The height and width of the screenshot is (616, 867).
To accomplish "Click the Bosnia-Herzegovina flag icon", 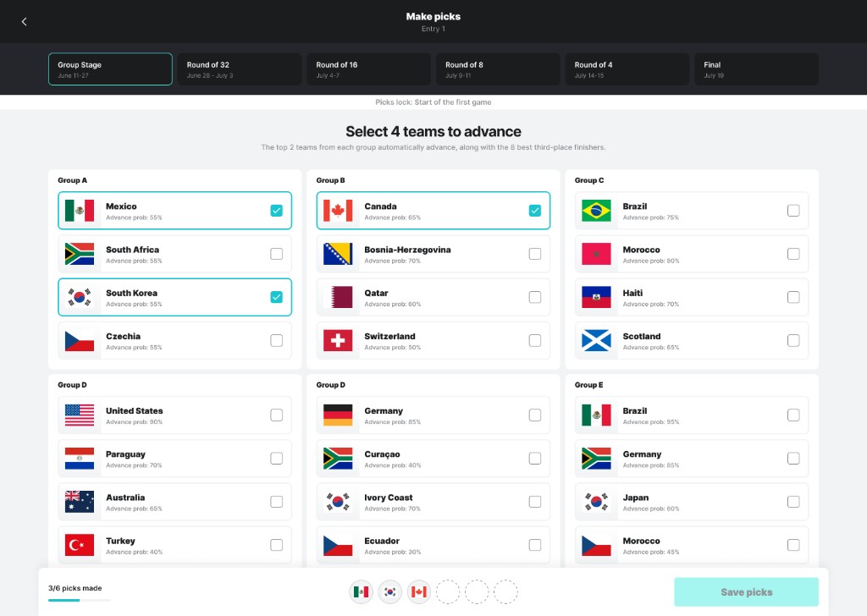I will pyautogui.click(x=338, y=254).
